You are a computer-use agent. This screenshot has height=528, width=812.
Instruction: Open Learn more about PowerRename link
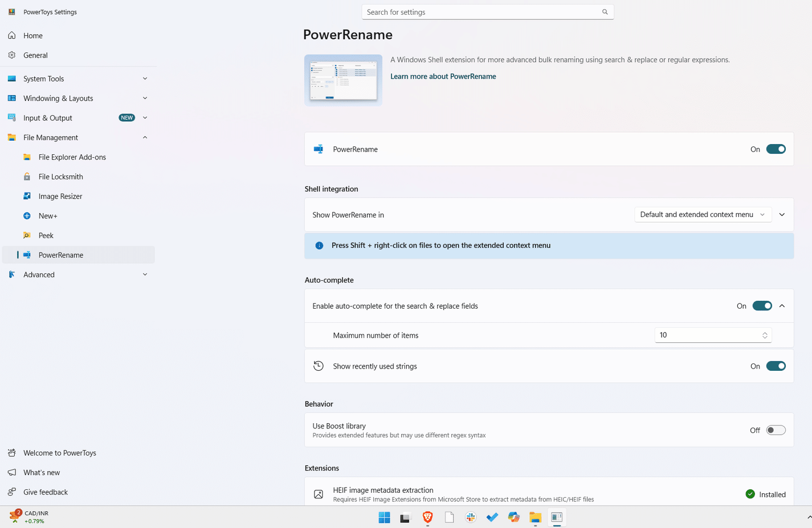point(443,76)
